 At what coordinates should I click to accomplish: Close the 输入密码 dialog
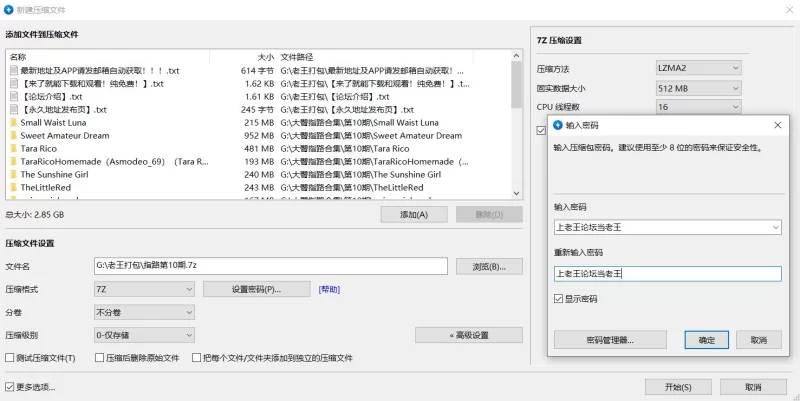click(778, 125)
